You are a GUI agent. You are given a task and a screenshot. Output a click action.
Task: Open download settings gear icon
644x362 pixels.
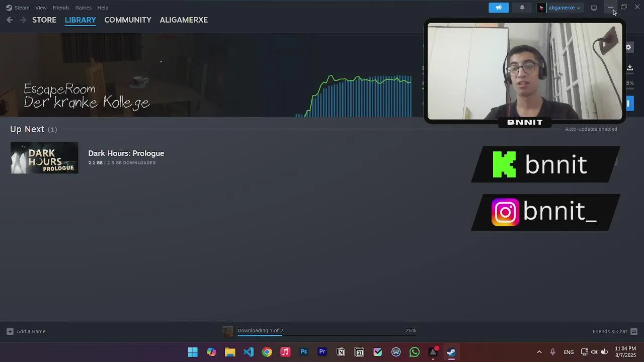628,47
